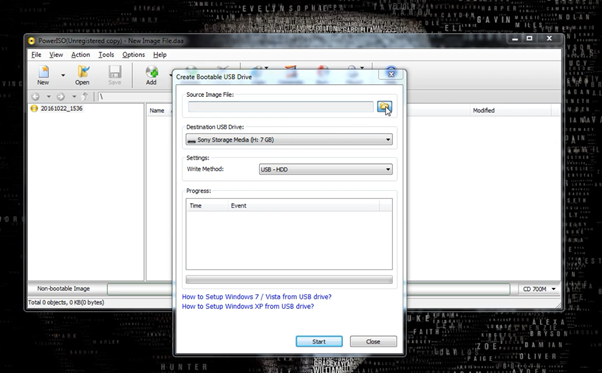Click the Total 0 objects status text
Viewport: 602px width, 373px height.
point(66,302)
